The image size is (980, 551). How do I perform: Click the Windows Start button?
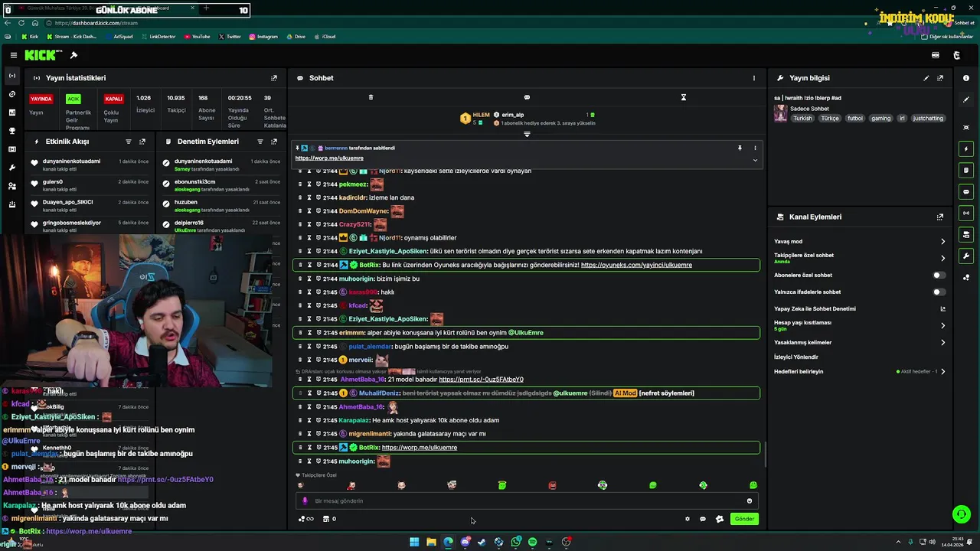tap(414, 542)
